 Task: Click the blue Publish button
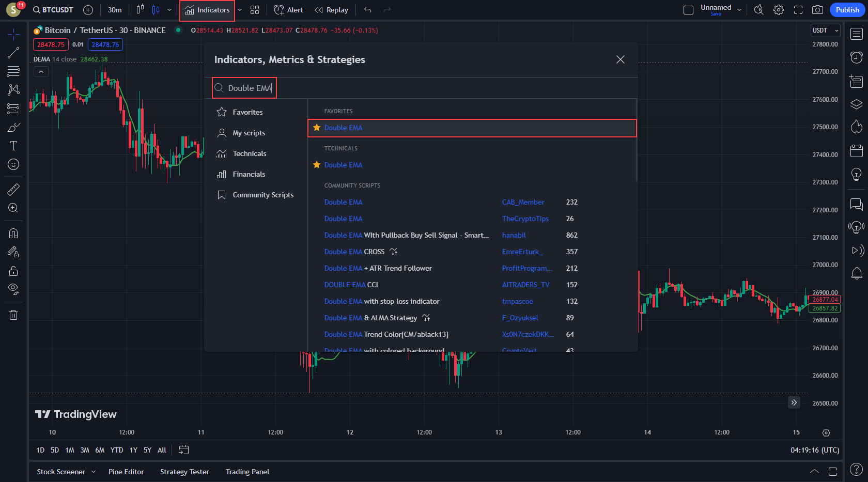tap(847, 9)
